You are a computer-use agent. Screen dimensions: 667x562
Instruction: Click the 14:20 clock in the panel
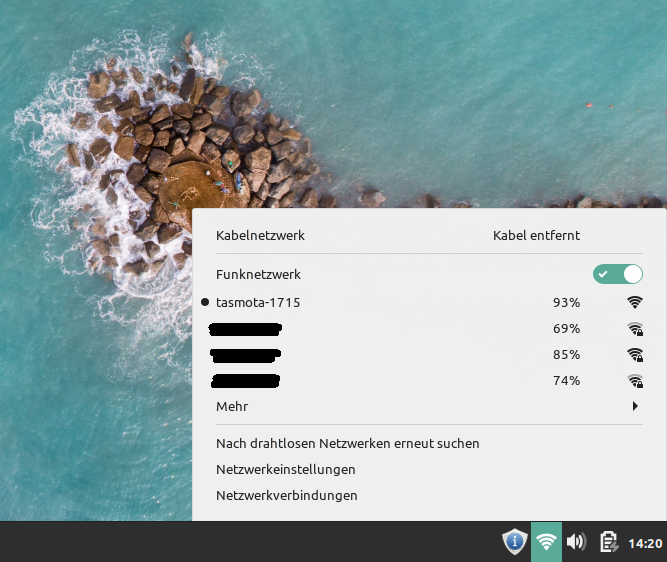tap(644, 543)
